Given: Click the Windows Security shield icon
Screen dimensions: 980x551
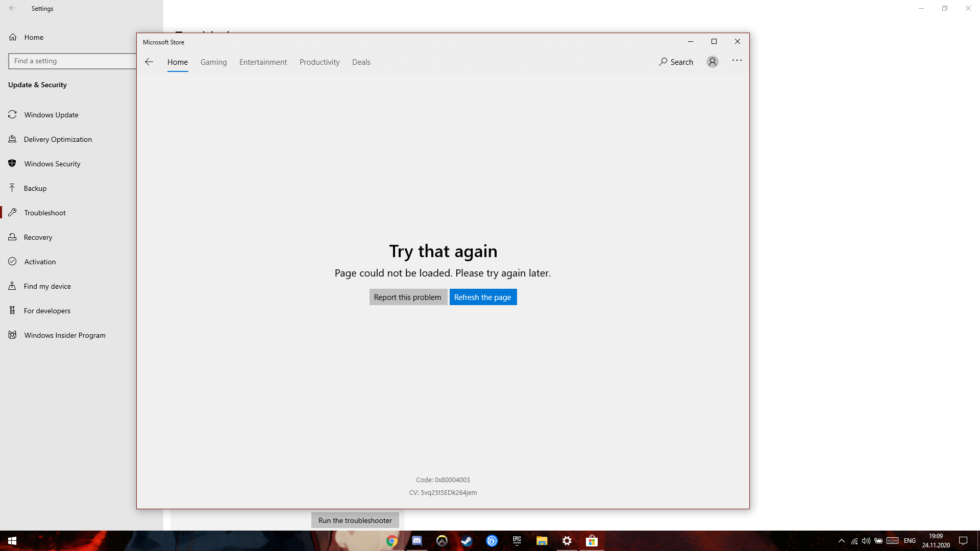Looking at the screenshot, I should 12,163.
